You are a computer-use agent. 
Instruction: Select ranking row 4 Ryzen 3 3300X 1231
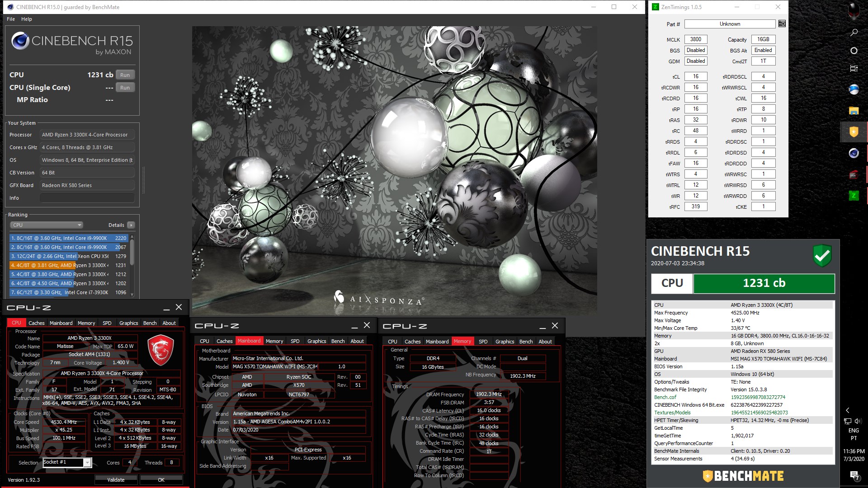click(x=69, y=265)
